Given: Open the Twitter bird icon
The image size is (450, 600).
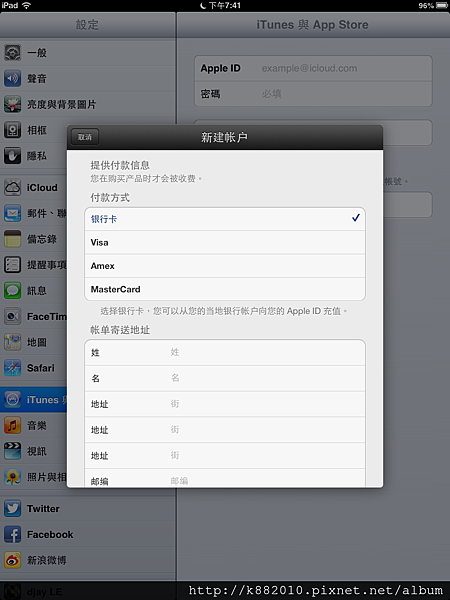Looking at the screenshot, I should coord(12,509).
